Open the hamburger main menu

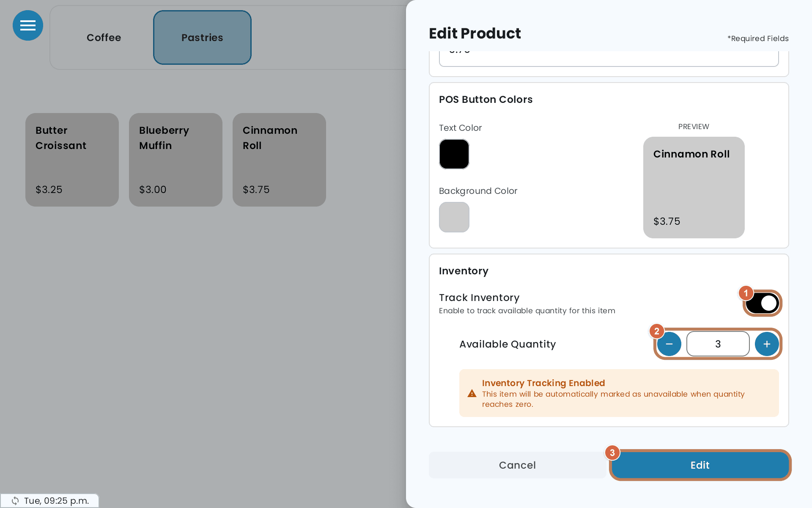click(28, 25)
